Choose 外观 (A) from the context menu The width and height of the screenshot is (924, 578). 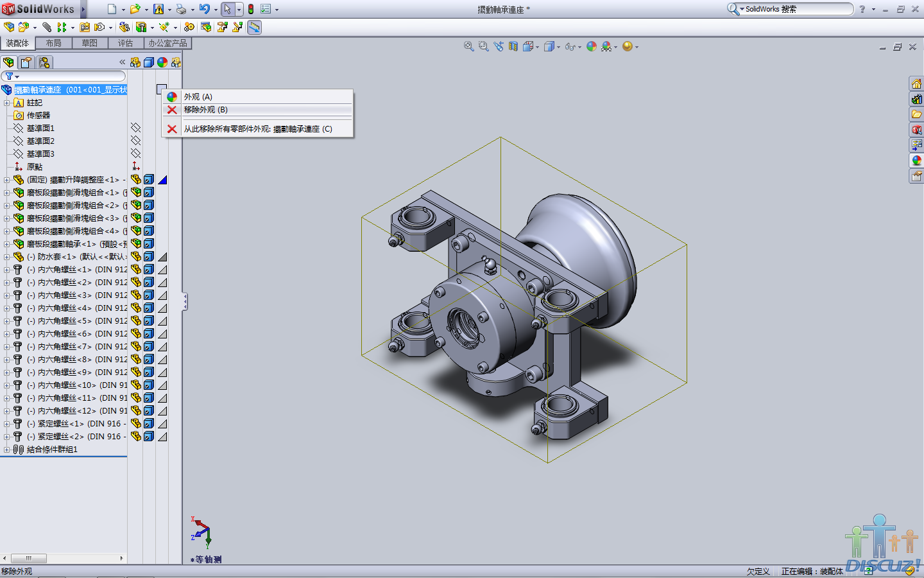(258, 96)
